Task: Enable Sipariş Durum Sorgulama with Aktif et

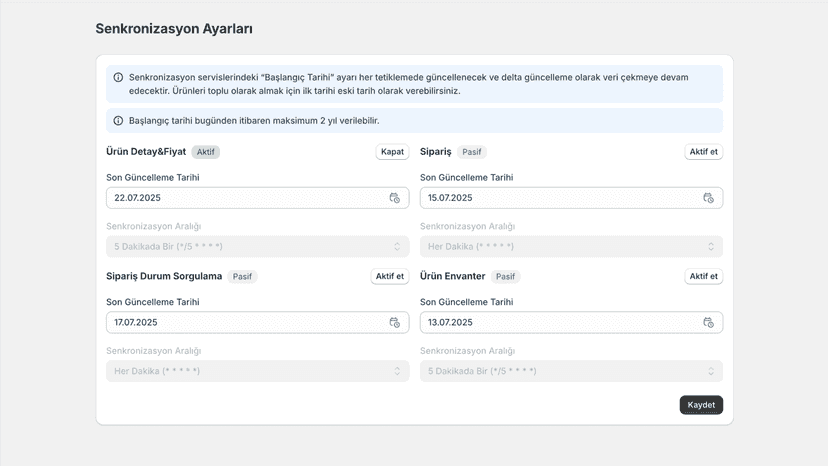Action: [390, 276]
